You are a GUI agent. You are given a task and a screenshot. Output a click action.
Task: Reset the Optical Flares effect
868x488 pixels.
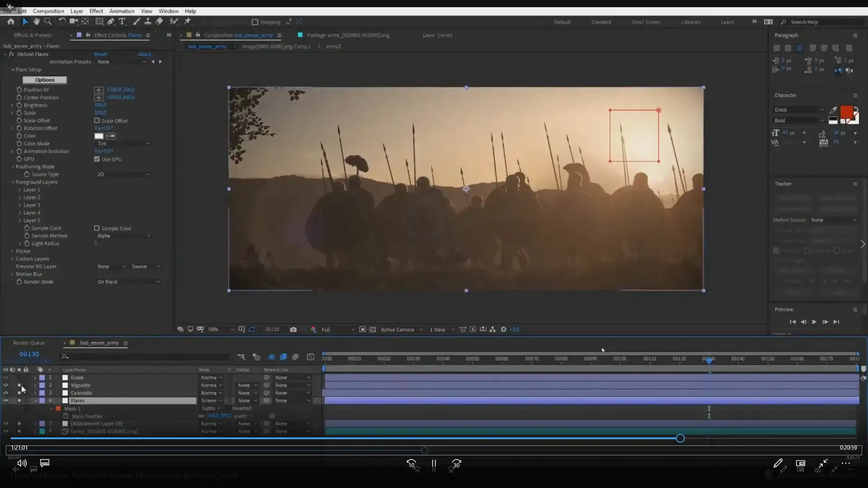click(x=100, y=54)
